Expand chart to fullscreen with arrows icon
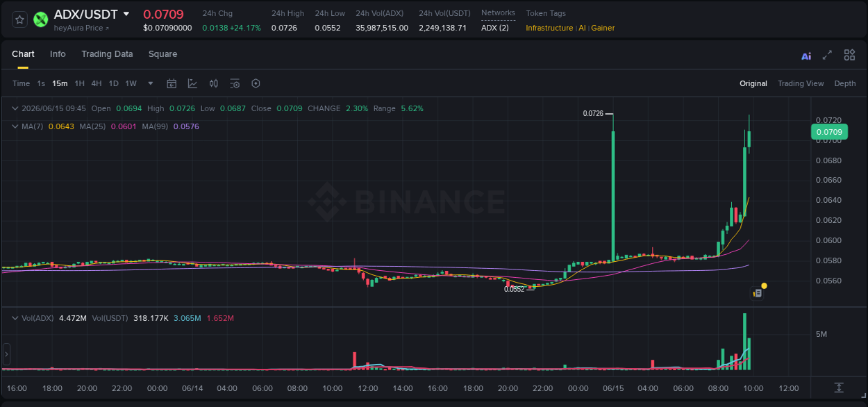Image resolution: width=868 pixels, height=407 pixels. (x=827, y=55)
